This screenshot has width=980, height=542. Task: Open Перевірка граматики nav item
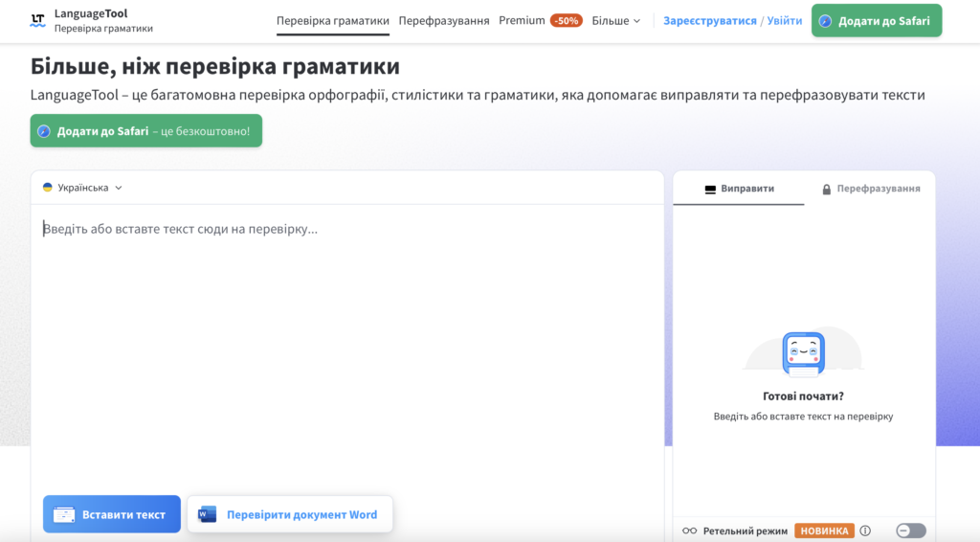[332, 21]
